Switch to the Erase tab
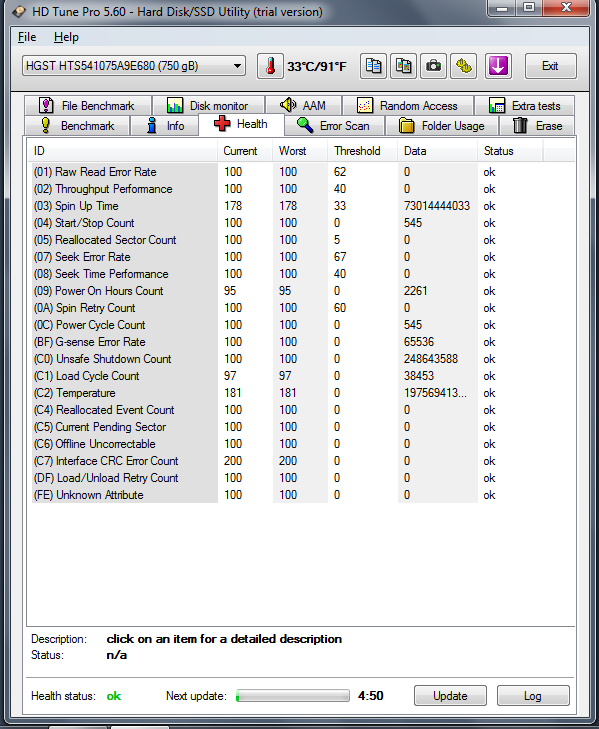599x729 pixels. pyautogui.click(x=537, y=126)
